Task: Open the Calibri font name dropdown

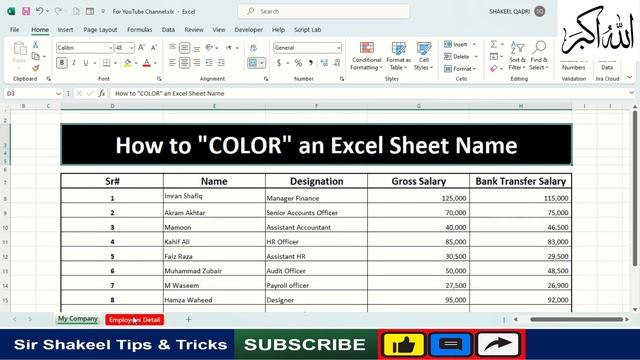Action: pyautogui.click(x=110, y=48)
